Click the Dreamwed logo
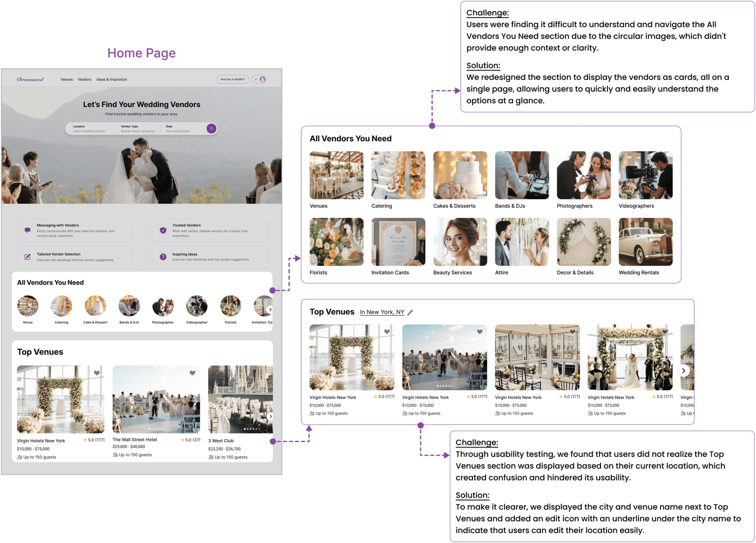The width and height of the screenshot is (756, 543). coord(30,80)
